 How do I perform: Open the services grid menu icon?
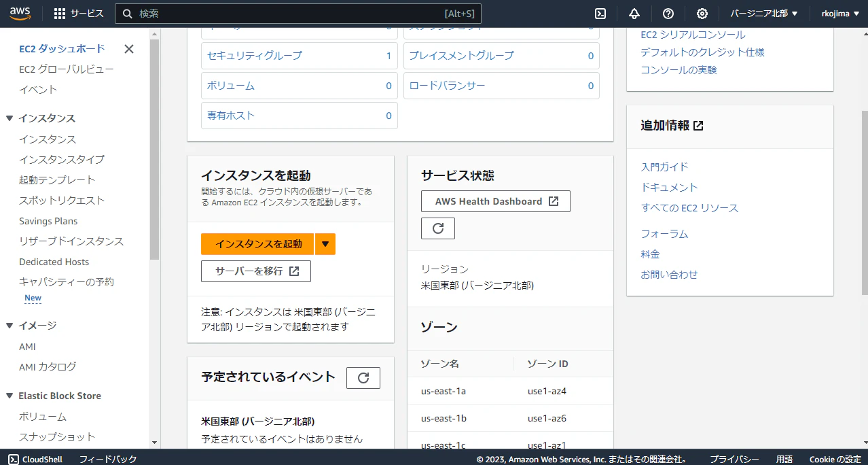pos(60,14)
